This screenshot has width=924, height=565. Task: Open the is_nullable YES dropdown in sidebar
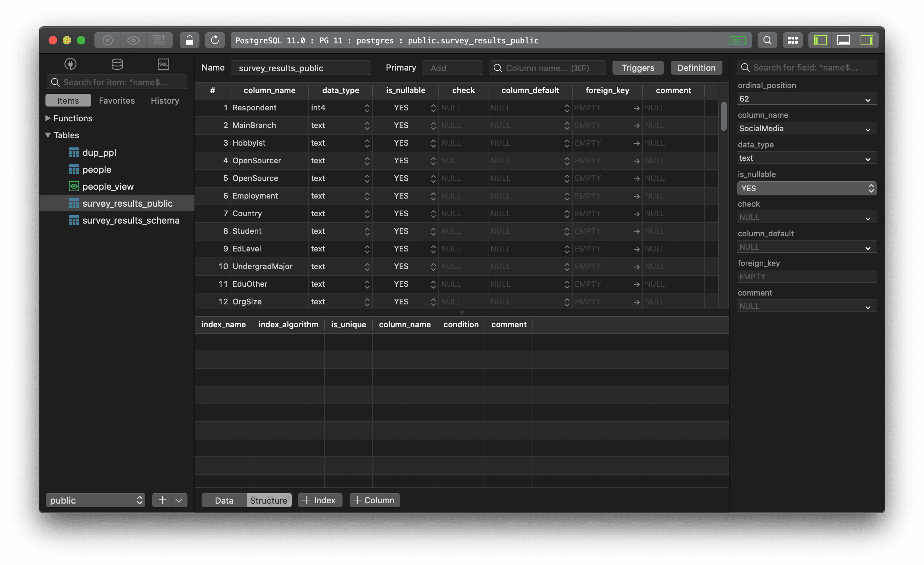click(807, 188)
